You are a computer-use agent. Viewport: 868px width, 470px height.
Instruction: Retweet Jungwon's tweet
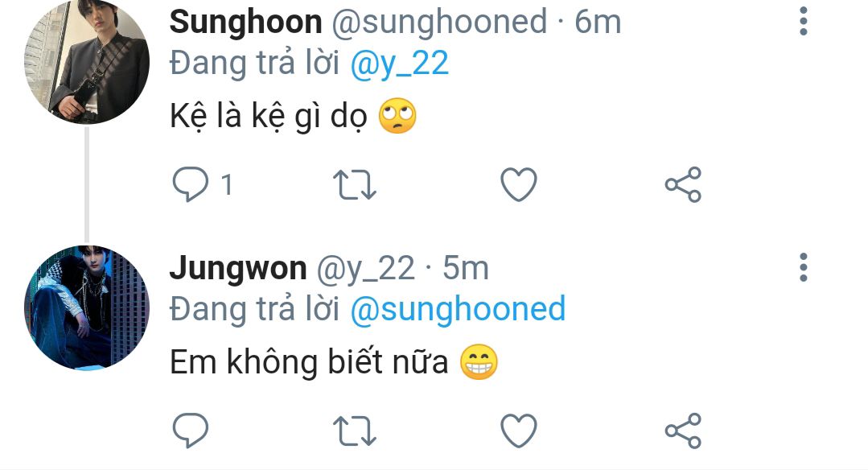click(x=354, y=431)
